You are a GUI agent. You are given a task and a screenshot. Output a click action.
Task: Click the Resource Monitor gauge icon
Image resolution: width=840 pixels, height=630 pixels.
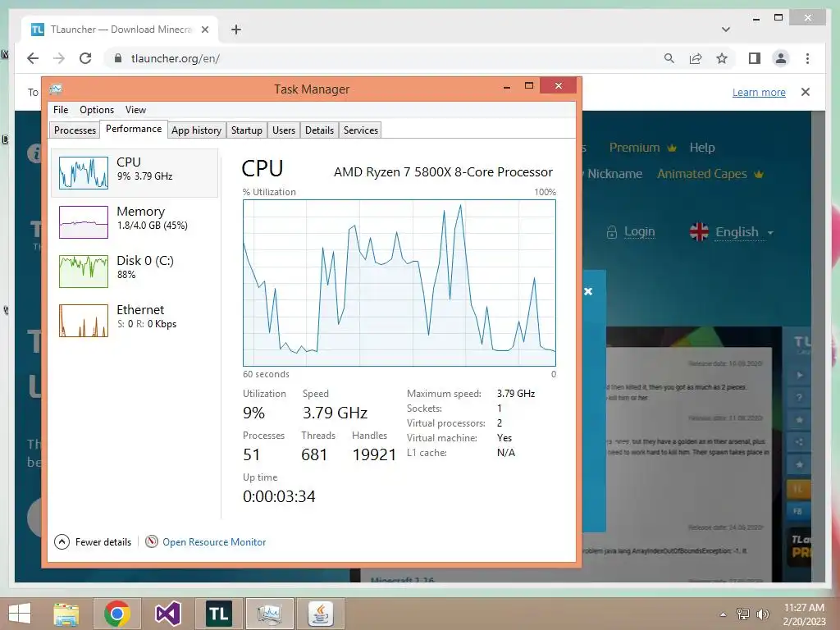[x=152, y=541]
